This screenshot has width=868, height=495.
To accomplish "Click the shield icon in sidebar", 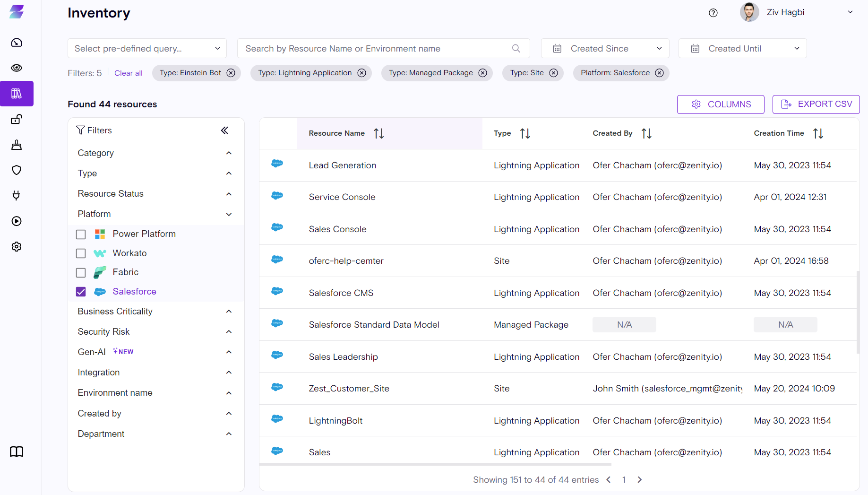I will (x=17, y=170).
